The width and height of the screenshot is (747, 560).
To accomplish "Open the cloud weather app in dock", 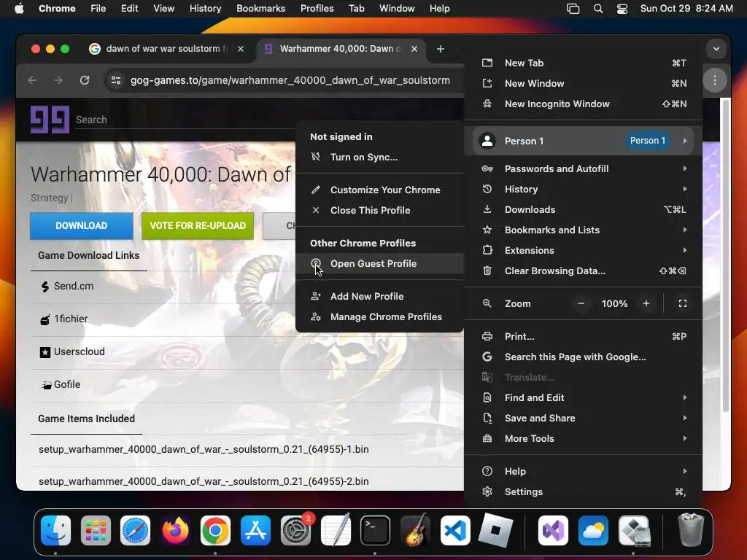I will click(x=593, y=530).
